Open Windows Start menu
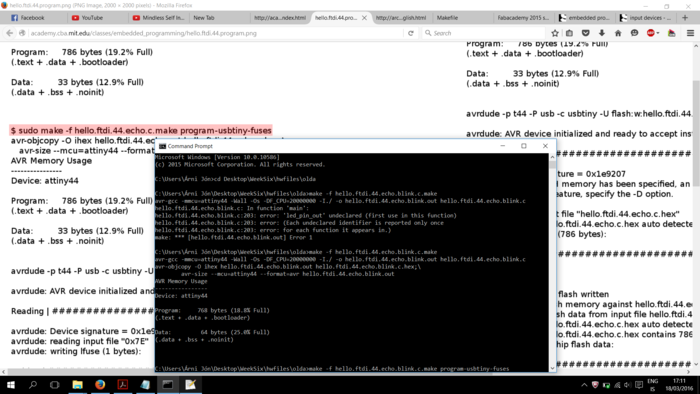This screenshot has height=394, width=700. [x=11, y=385]
